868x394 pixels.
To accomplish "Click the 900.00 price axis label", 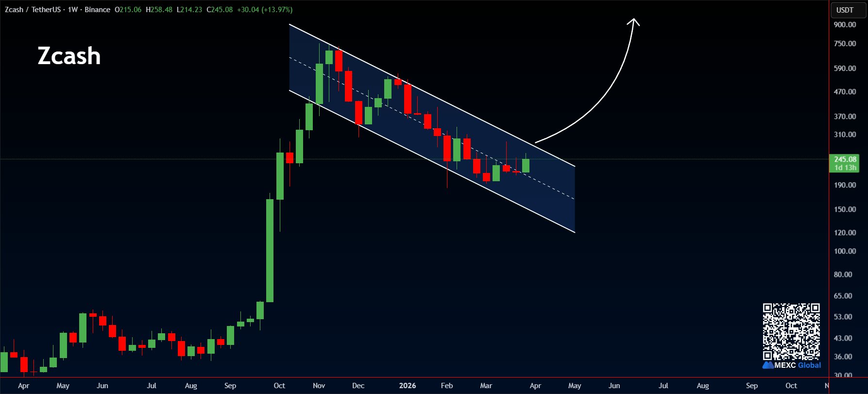I will 845,25.
